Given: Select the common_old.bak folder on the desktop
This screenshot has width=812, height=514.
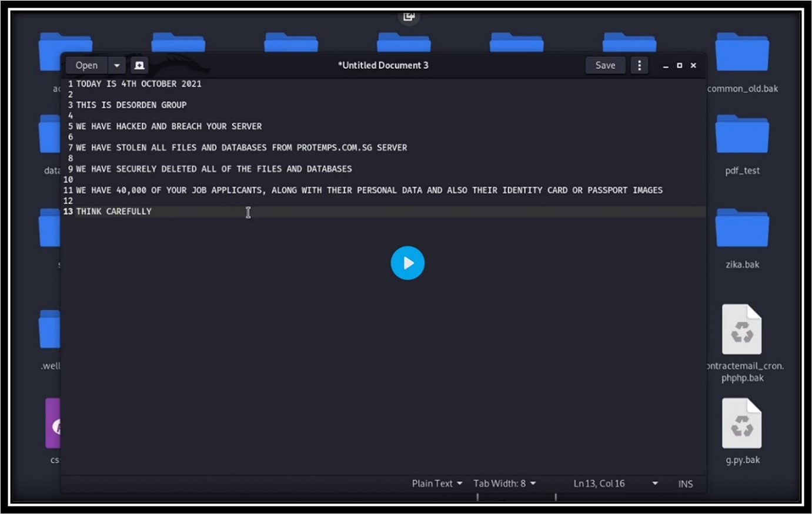Looking at the screenshot, I should point(742,62).
